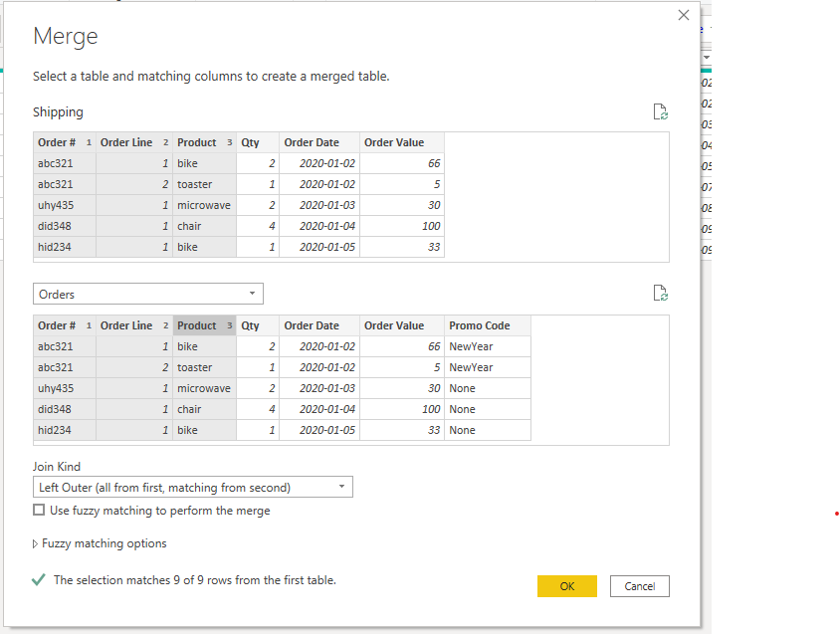This screenshot has height=634, width=840.
Task: Cancel the merge dialog
Action: 640,586
